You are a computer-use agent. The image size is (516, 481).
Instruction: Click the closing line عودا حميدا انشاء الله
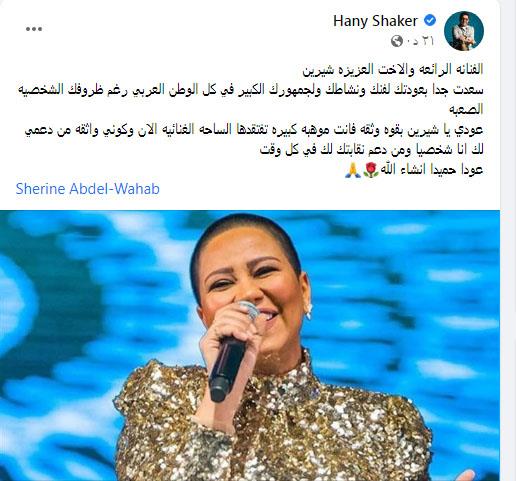pyautogui.click(x=432, y=170)
